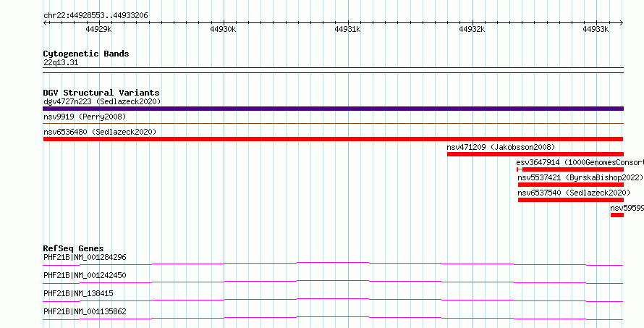Click the 44933k ruler position label

[x=596, y=29]
